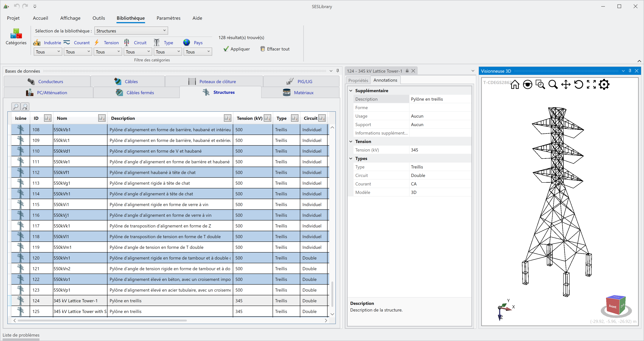Click the fit-to-screen expand icon
The width and height of the screenshot is (644, 341).
click(591, 84)
